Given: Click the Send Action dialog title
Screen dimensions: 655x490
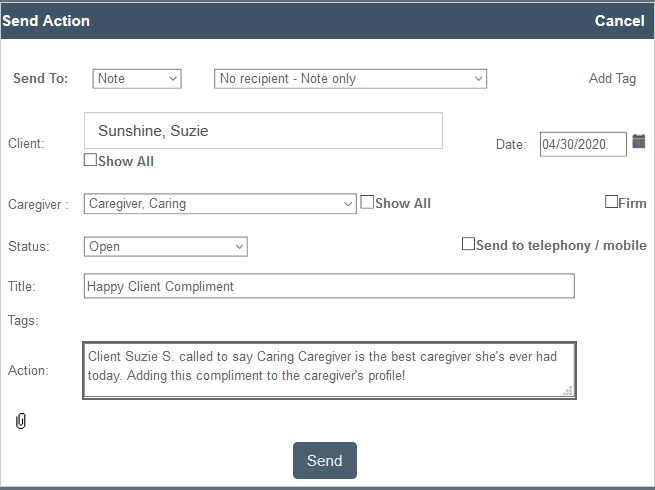Looking at the screenshot, I should [46, 21].
